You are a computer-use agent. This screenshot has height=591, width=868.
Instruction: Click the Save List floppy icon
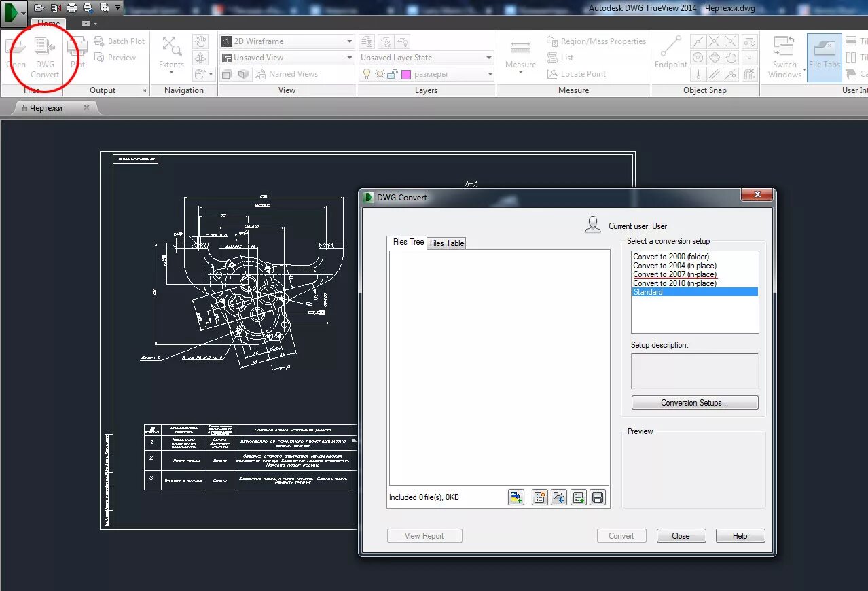[597, 497]
